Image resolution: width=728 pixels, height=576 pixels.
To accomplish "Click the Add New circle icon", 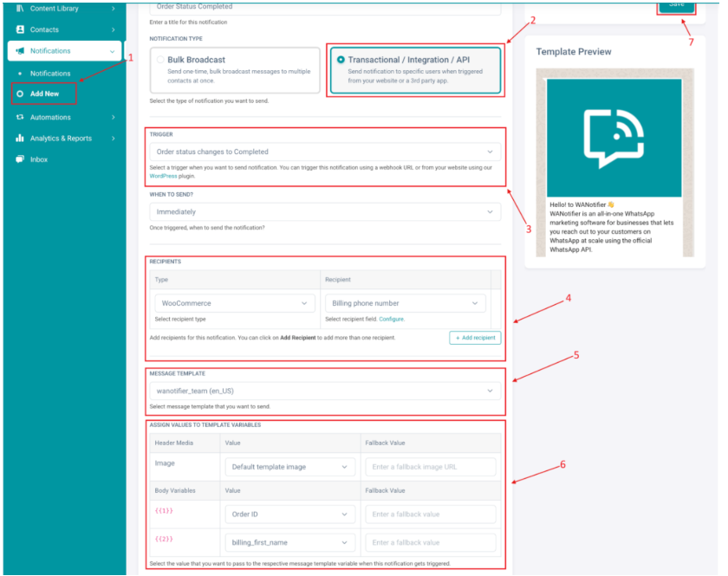I will click(x=20, y=94).
